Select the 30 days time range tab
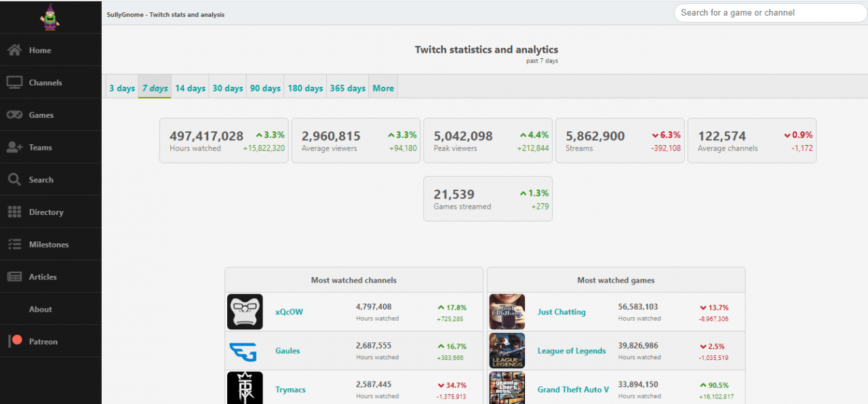 coord(227,88)
